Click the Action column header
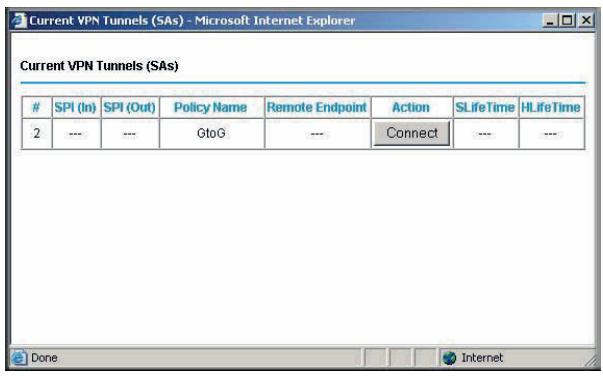Image resolution: width=603 pixels, height=376 pixels. coord(411,107)
